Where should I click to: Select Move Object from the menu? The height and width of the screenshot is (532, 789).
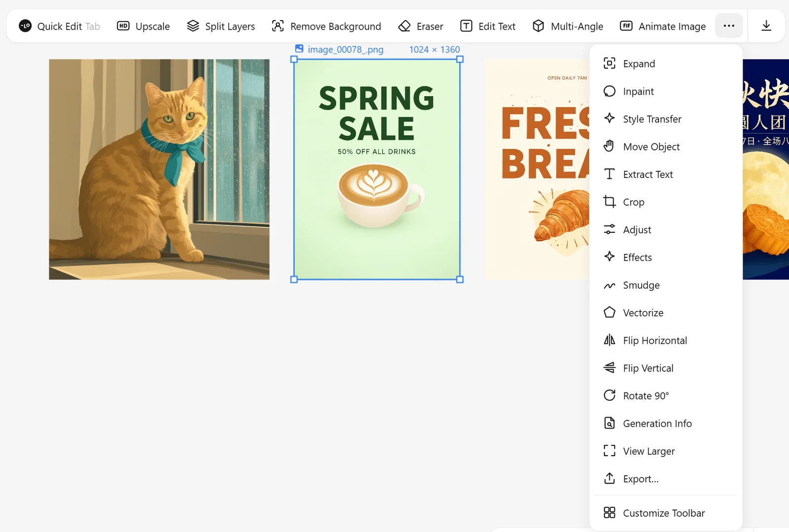666,146
